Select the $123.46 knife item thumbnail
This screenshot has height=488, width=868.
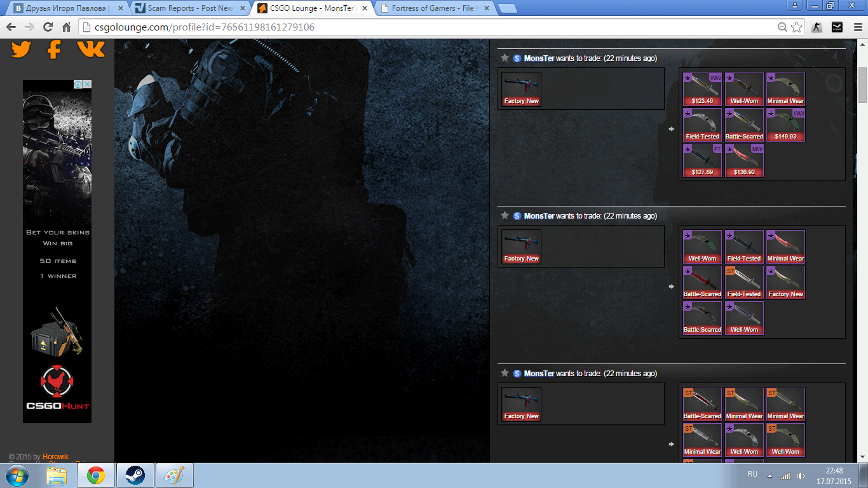702,89
